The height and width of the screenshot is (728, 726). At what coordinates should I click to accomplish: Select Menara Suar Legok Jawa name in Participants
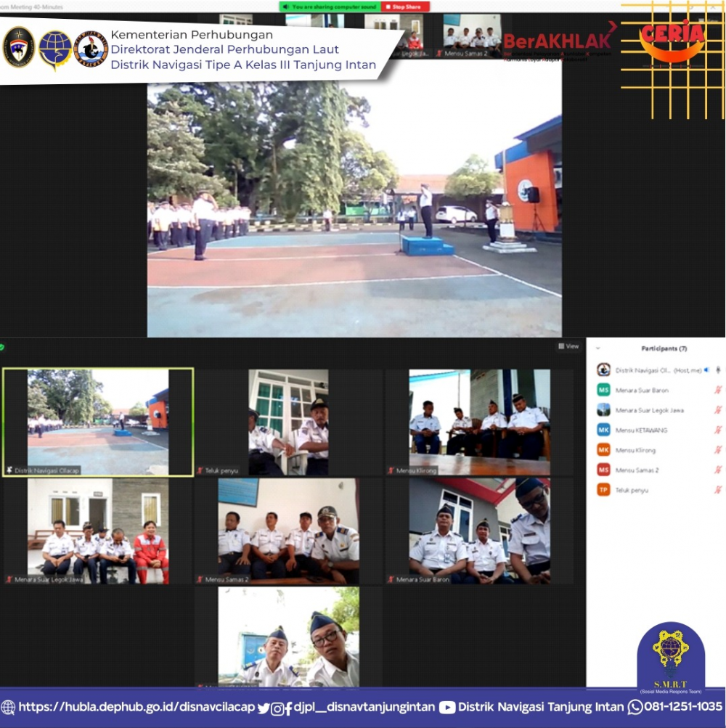[x=649, y=410]
